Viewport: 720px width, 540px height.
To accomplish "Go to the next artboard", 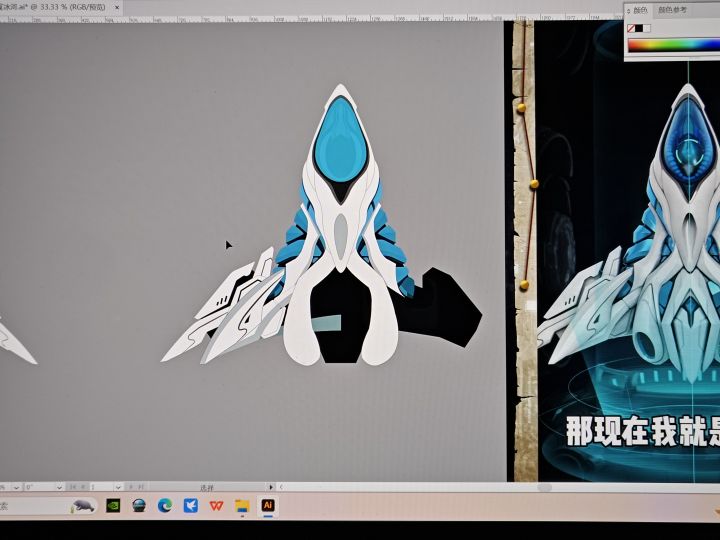I will click(x=131, y=487).
